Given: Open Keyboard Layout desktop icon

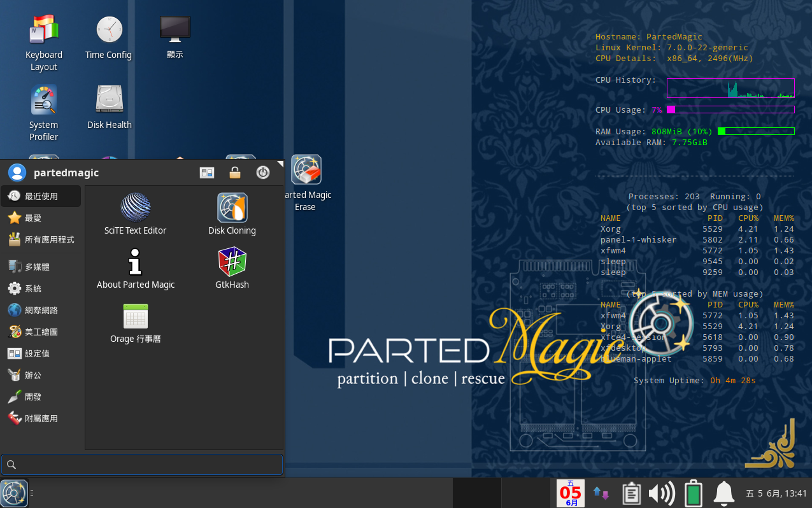Looking at the screenshot, I should click(44, 43).
